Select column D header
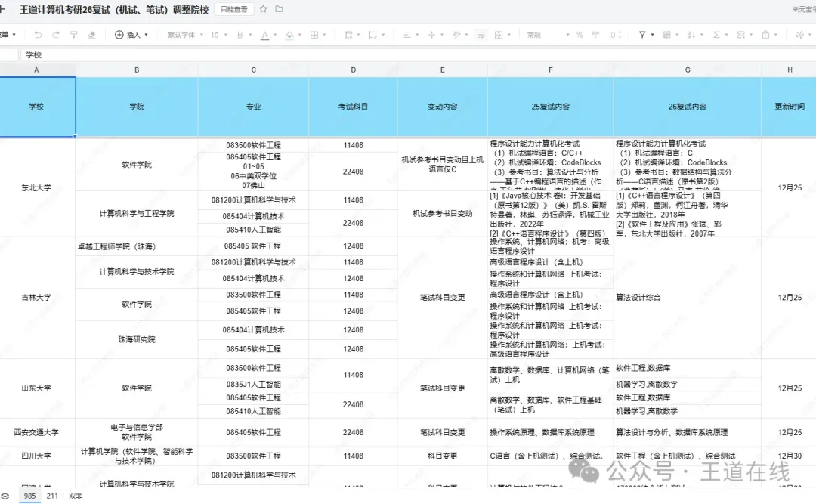 click(x=354, y=70)
